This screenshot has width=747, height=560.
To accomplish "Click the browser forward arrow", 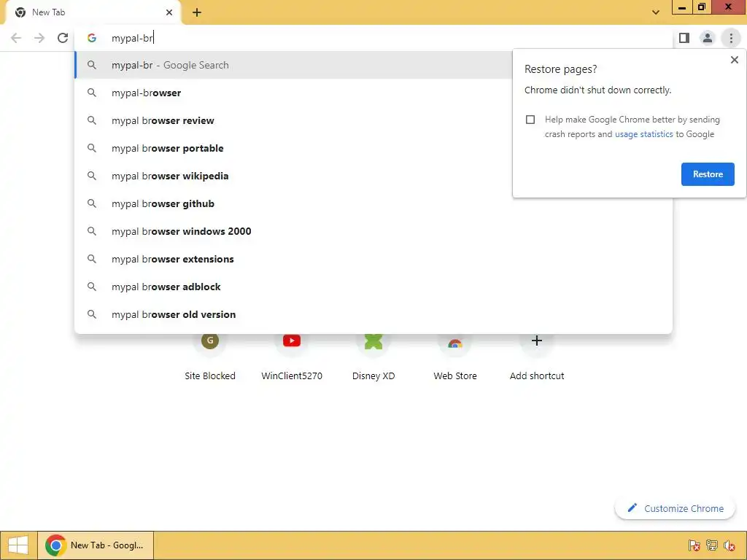I will coord(39,38).
